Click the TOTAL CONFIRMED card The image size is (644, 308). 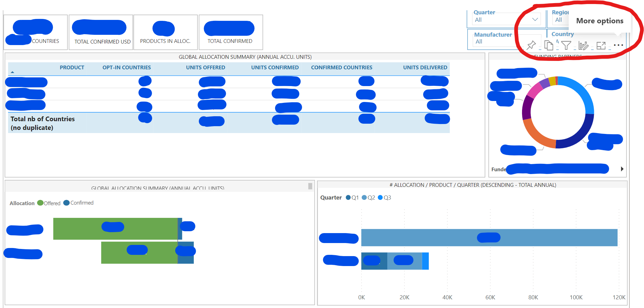click(231, 32)
